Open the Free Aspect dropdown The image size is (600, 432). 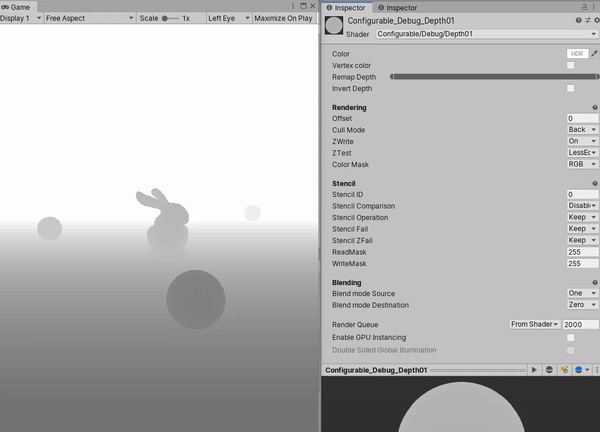pos(90,18)
